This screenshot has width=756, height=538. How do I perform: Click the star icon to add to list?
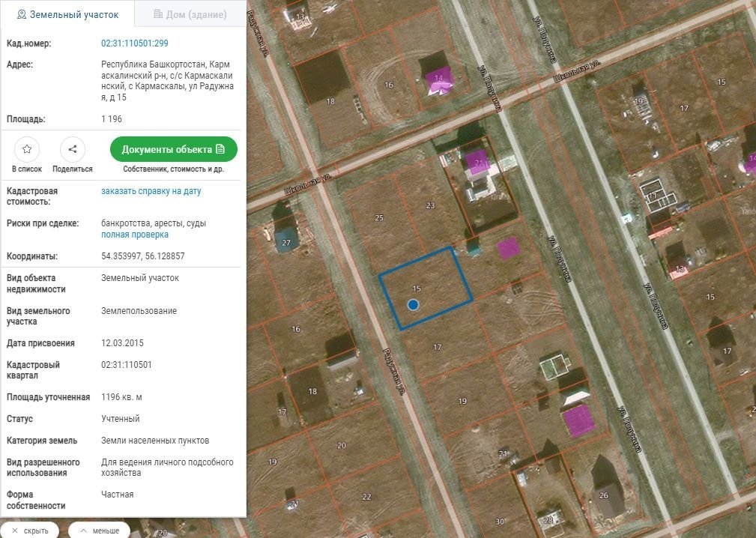tap(27, 149)
